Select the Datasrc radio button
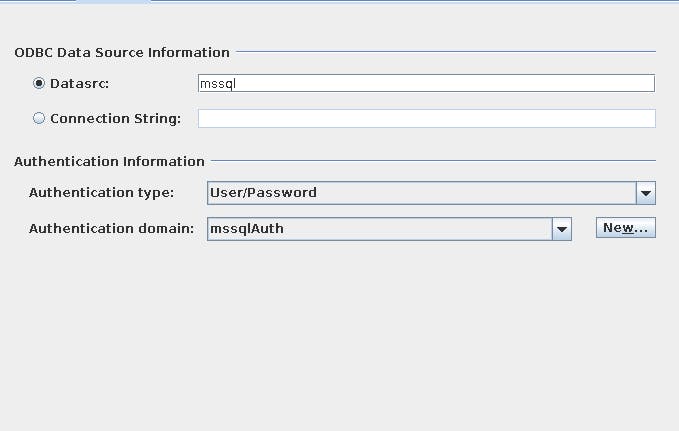Screen dimensions: 679x431 39,84
